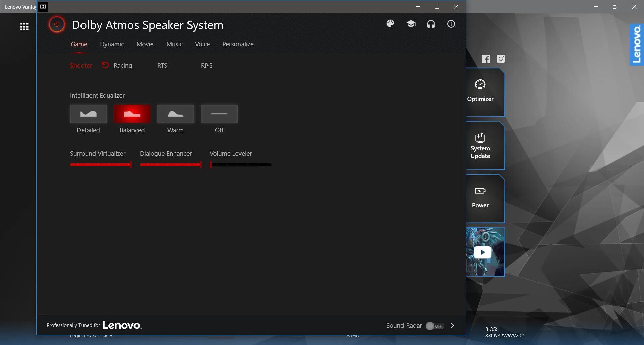Click the Dolby logo in title bar
Image resolution: width=644 pixels, height=345 pixels.
click(x=43, y=7)
